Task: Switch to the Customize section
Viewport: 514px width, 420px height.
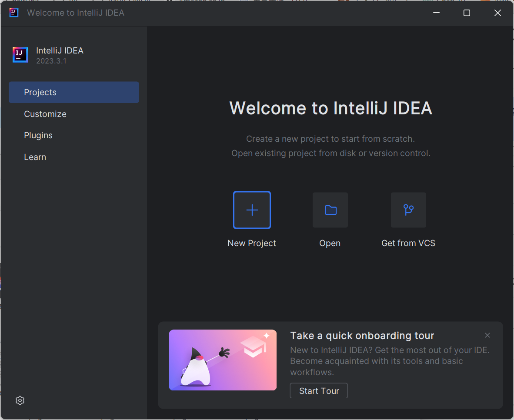Action: (45, 114)
